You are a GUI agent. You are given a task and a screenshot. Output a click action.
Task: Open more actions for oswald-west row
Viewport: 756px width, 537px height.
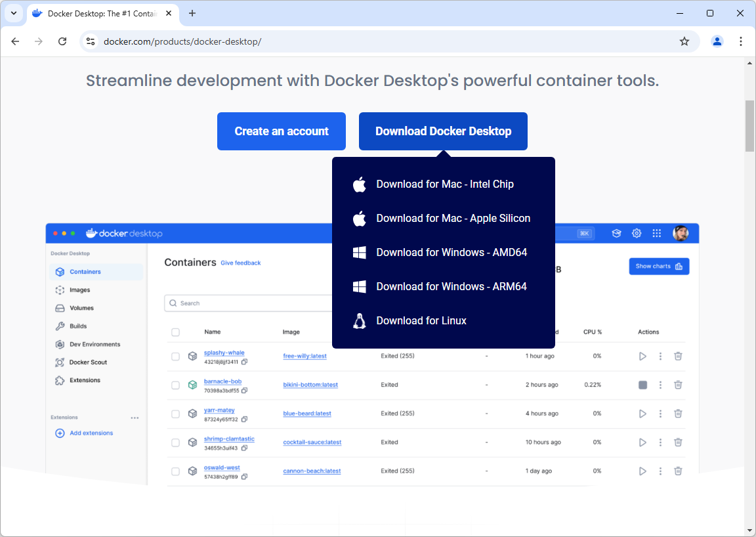[x=660, y=471]
